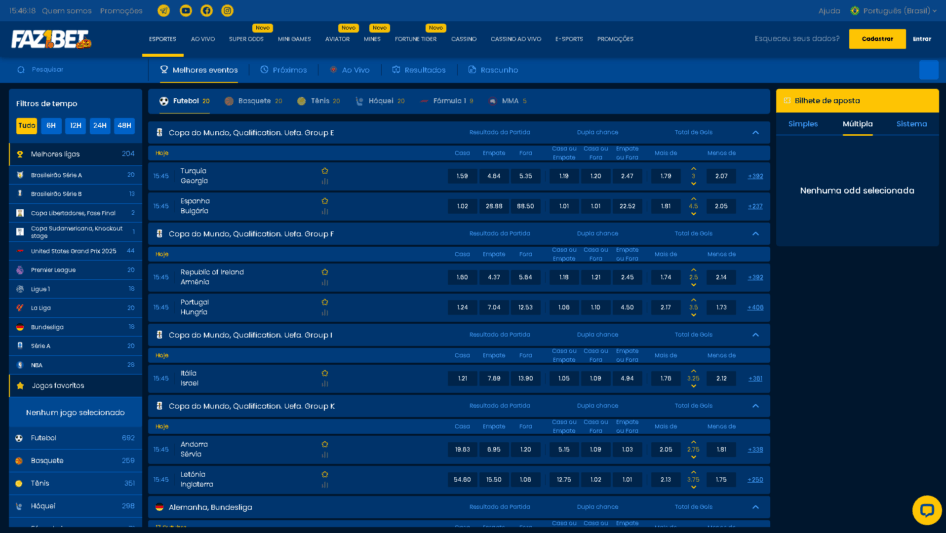Image resolution: width=946 pixels, height=533 pixels.
Task: Open statistics icon for Espanha vs Bulgária
Action: (325, 211)
